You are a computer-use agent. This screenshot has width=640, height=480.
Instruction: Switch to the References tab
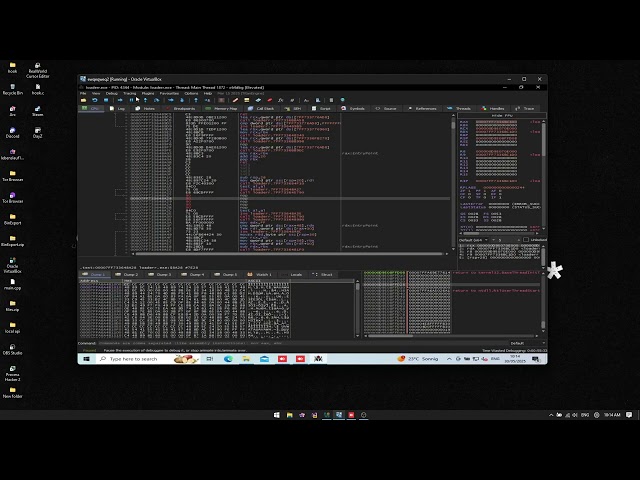(x=422, y=109)
